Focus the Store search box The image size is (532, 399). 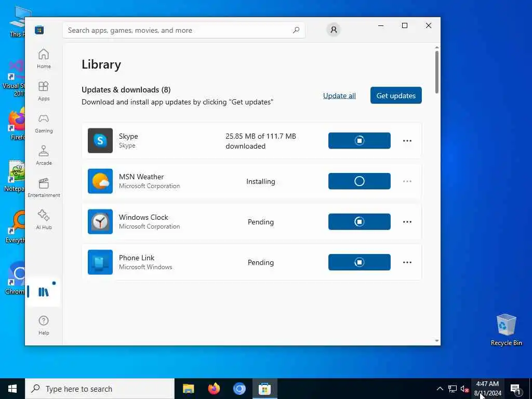tap(183, 30)
